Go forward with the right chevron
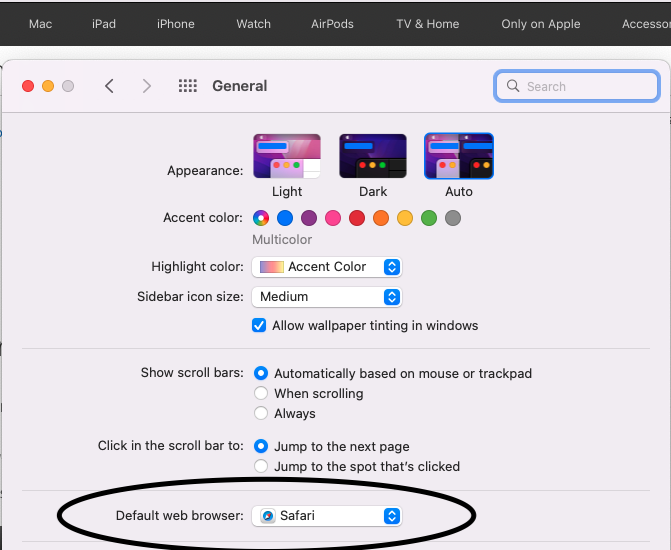671x550 pixels. [x=147, y=86]
